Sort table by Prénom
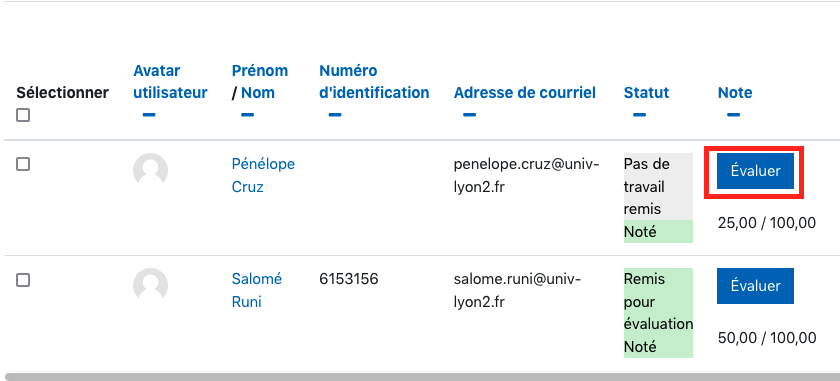Image resolution: width=840 pixels, height=381 pixels. 260,71
